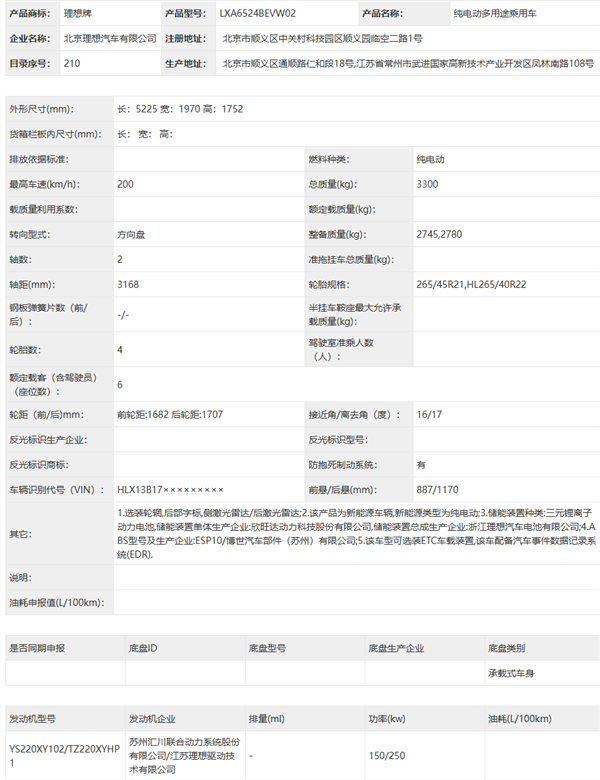Click label 准拖挂车总质量(kg):

pos(351,259)
